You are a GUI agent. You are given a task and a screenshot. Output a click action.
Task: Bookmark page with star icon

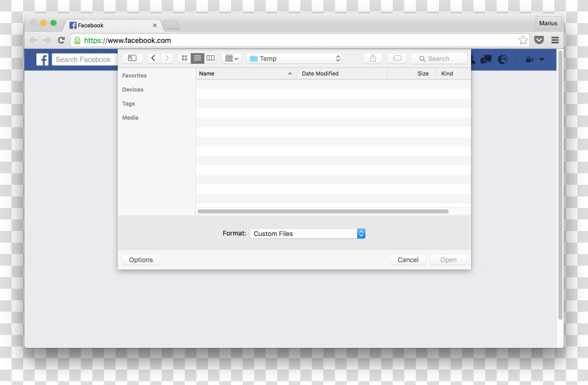pos(523,40)
